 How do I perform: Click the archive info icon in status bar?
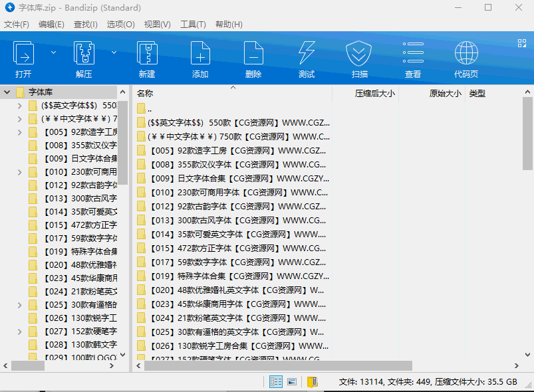[313, 382]
